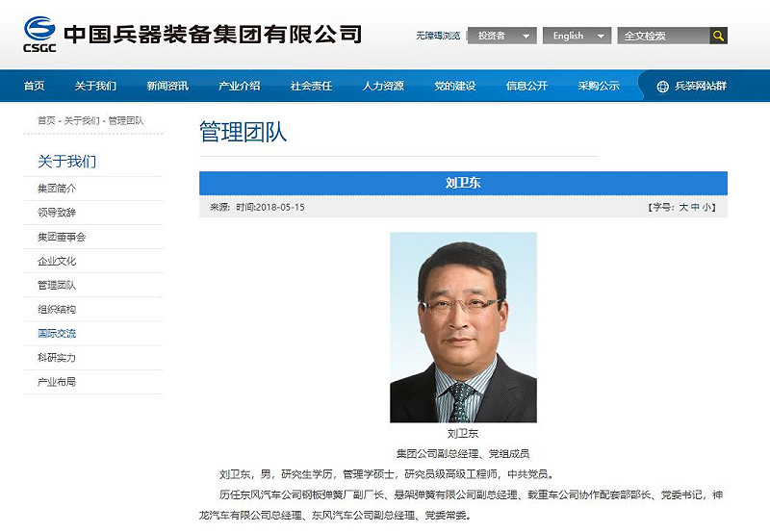This screenshot has width=770, height=532.
Task: Click the date text 时间:2018-05-15
Action: 270,208
